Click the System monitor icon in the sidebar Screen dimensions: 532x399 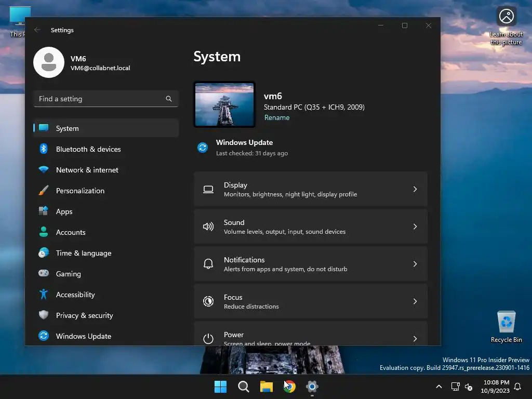44,128
